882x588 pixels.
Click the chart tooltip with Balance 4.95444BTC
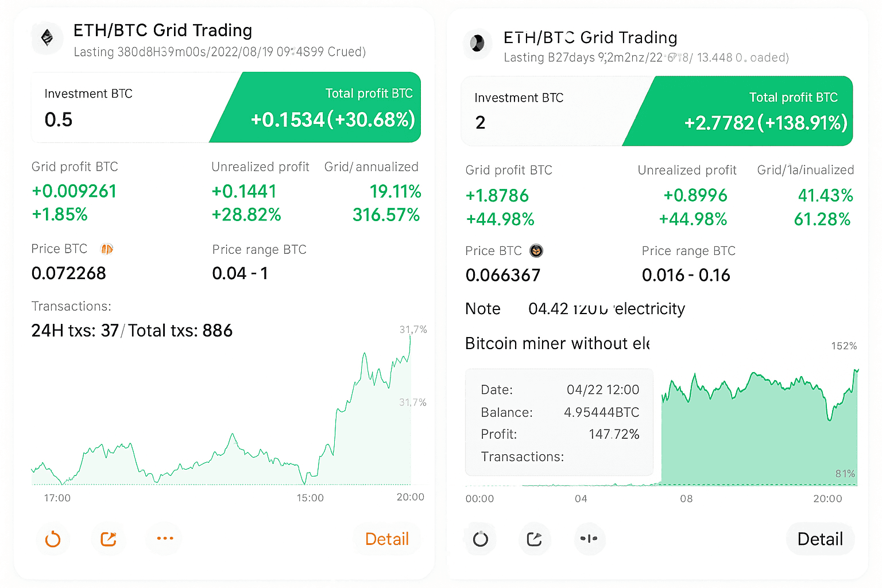click(x=559, y=422)
